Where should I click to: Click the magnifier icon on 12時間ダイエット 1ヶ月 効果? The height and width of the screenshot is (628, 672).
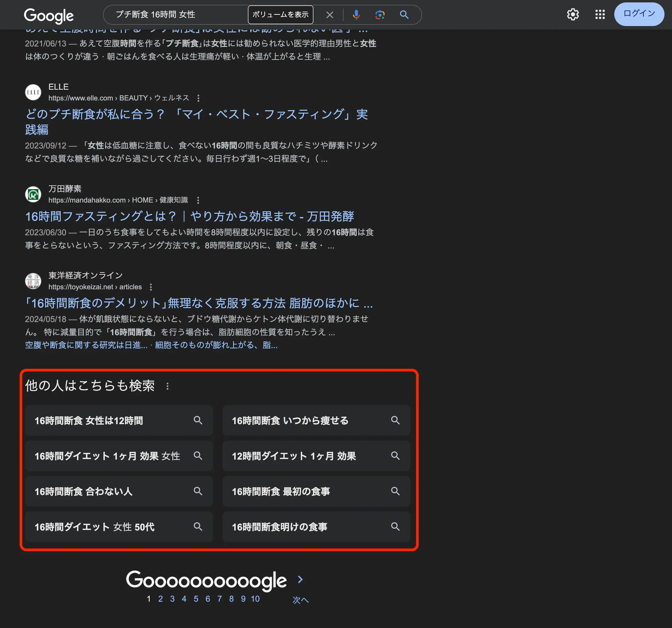(x=396, y=456)
